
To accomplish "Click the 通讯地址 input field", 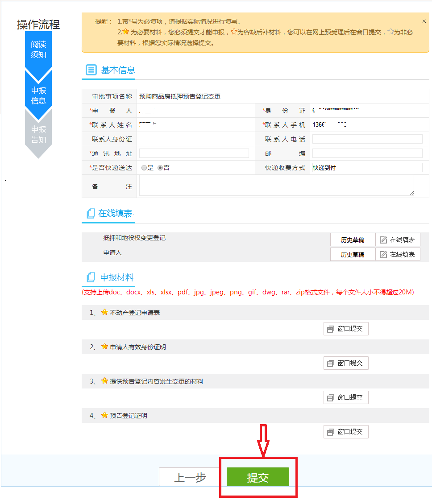I will (x=194, y=153).
